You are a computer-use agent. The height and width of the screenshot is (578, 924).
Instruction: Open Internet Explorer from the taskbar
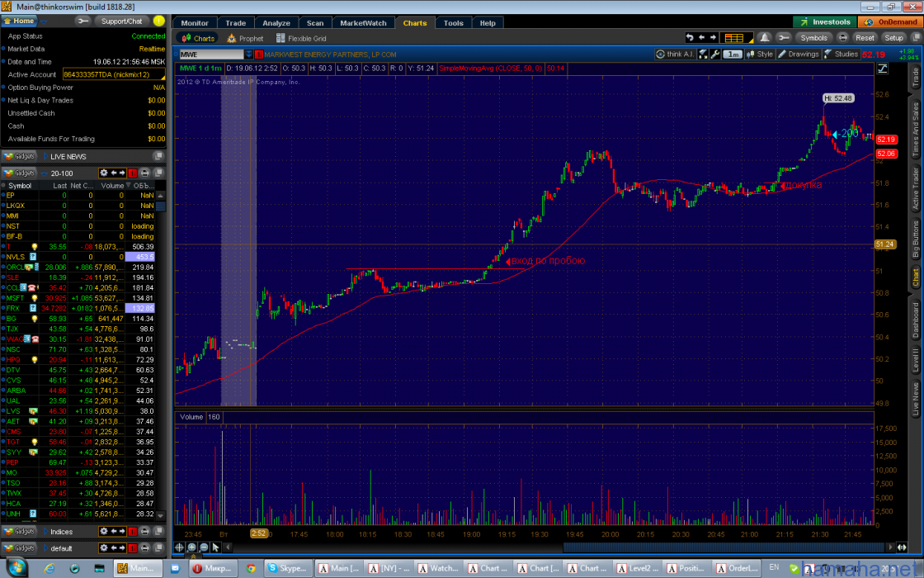tap(49, 569)
